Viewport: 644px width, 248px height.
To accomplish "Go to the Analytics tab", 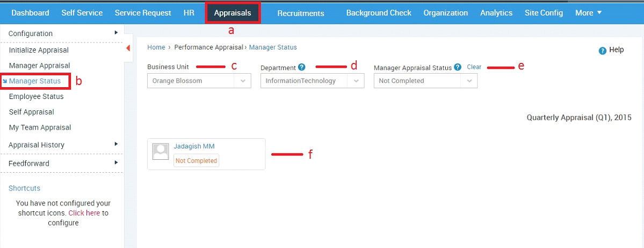I will pyautogui.click(x=496, y=13).
